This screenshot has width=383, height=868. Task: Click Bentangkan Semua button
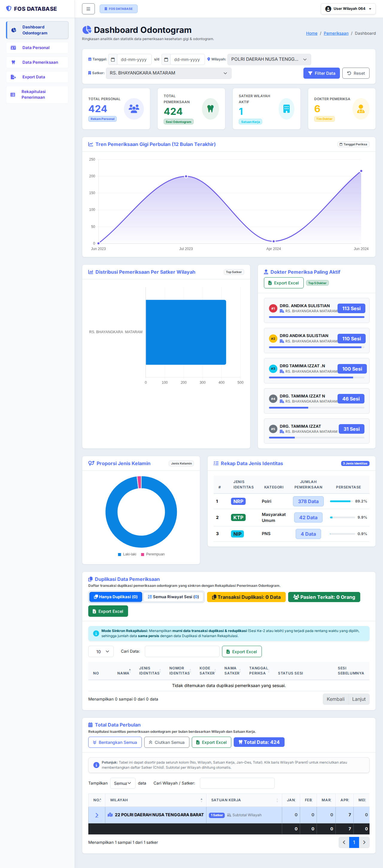point(115,742)
